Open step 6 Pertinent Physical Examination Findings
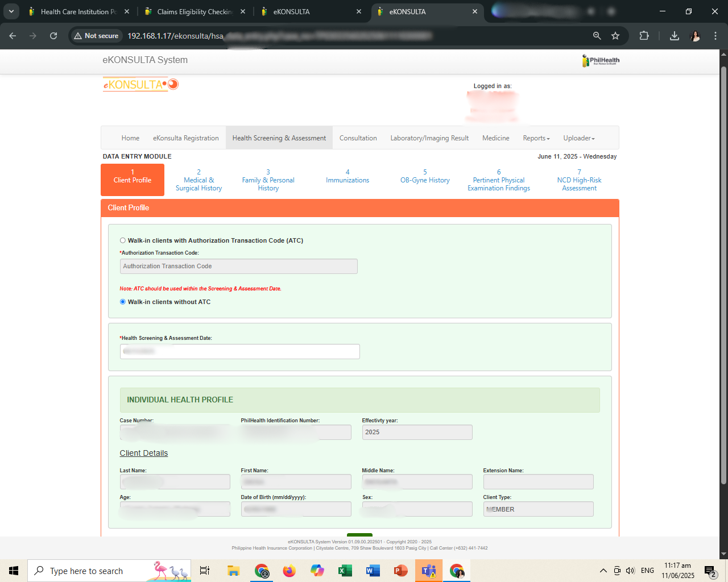This screenshot has height=582, width=728. (499, 180)
